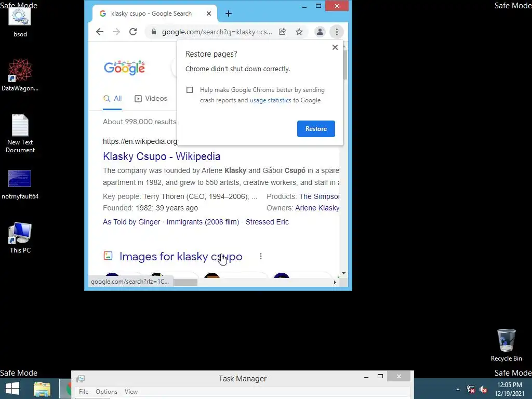Open the Chrome profile avatar icon

[x=320, y=32]
